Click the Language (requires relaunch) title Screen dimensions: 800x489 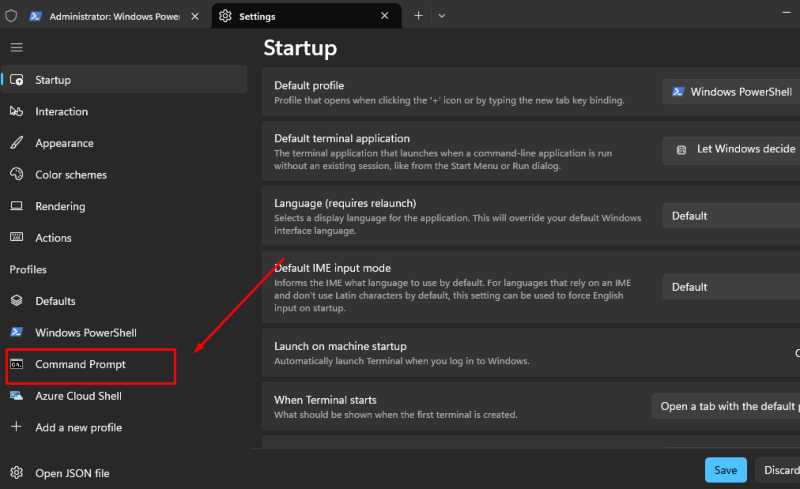345,203
